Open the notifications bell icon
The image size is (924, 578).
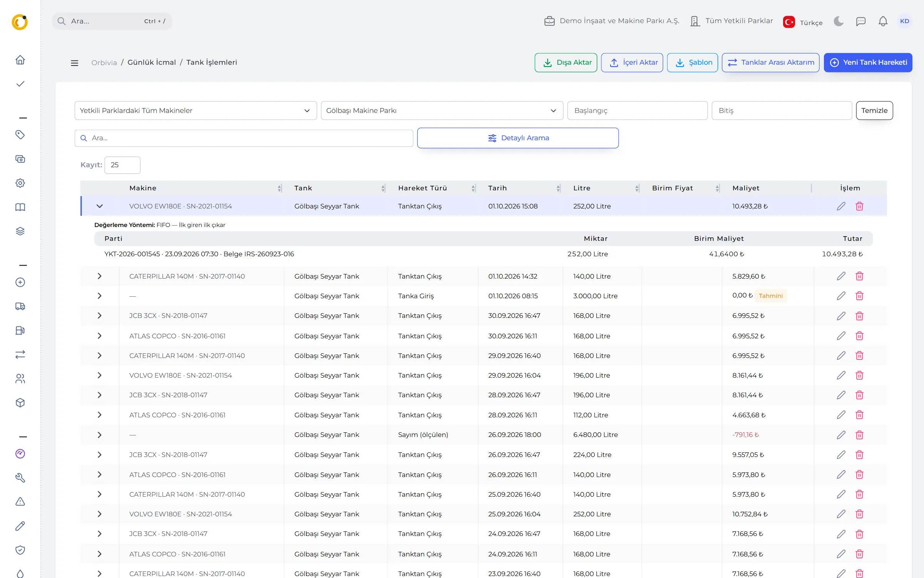pyautogui.click(x=883, y=21)
